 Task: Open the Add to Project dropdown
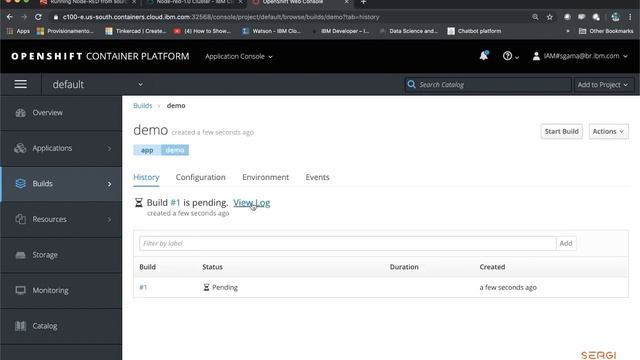[602, 84]
